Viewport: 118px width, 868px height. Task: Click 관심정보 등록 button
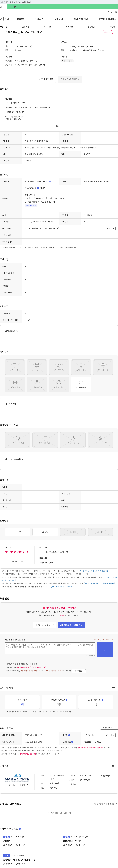[x=46, y=79]
